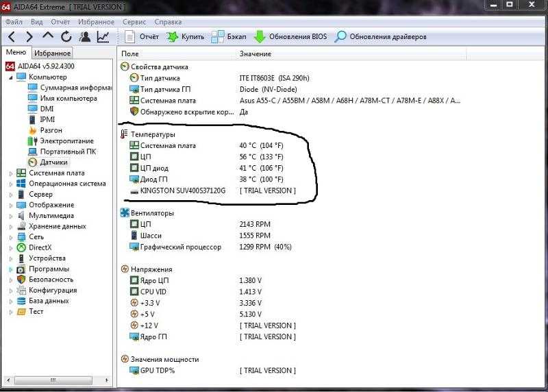Expand the Сервер tree node
Screen dimensions: 548x392
11,195
